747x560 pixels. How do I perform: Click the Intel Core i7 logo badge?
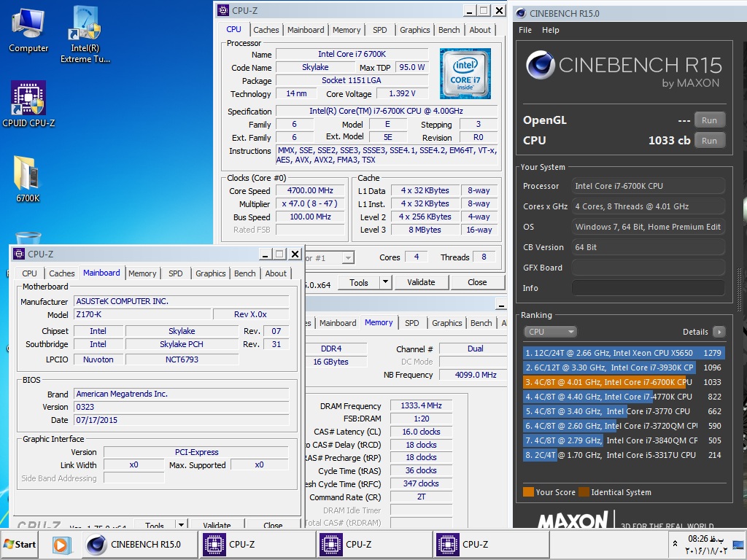[465, 73]
